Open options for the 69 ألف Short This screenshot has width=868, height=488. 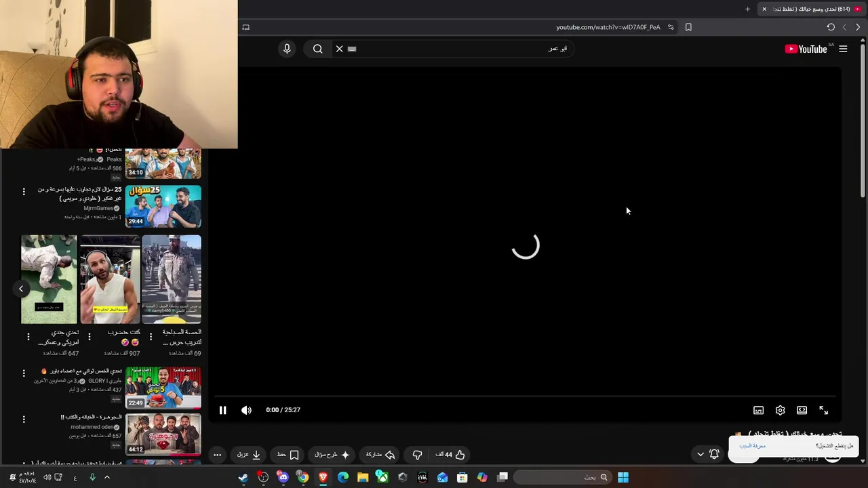point(151,336)
